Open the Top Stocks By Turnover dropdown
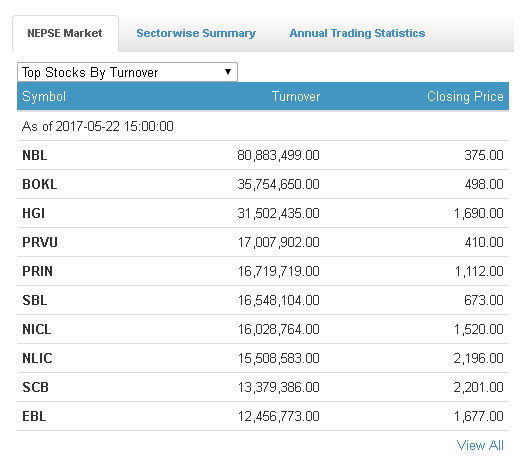Screen dimensions: 527x472 (x=127, y=72)
